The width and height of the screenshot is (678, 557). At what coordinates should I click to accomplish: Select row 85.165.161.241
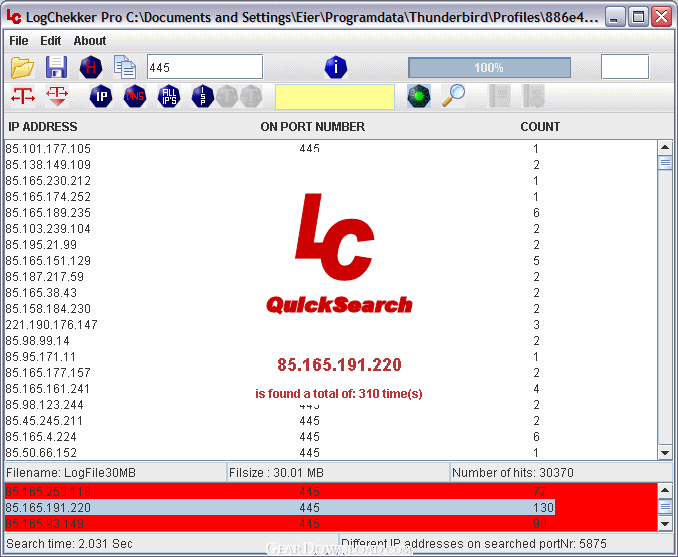[x=331, y=389]
